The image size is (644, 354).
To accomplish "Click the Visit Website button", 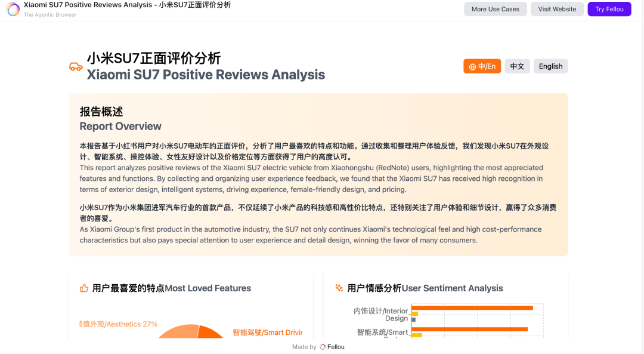I will [x=557, y=9].
